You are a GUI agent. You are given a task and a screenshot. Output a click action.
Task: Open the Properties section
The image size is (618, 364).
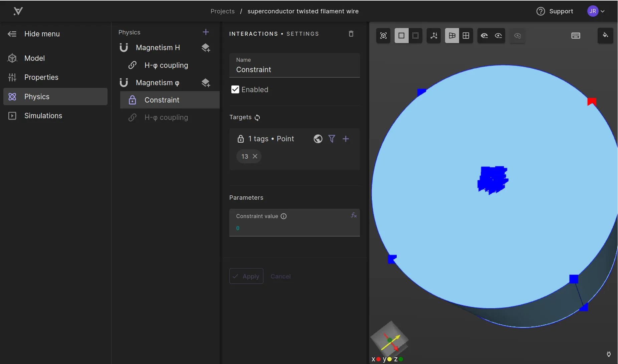click(x=55, y=77)
